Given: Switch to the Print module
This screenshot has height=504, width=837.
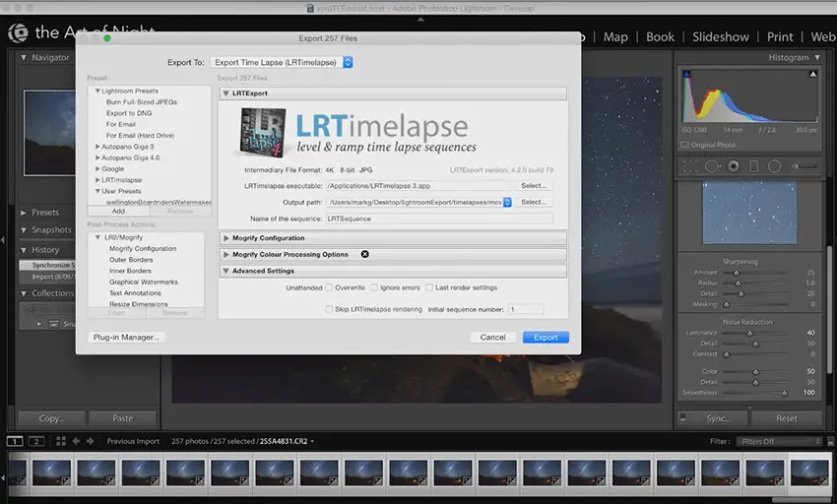Looking at the screenshot, I should (780, 36).
